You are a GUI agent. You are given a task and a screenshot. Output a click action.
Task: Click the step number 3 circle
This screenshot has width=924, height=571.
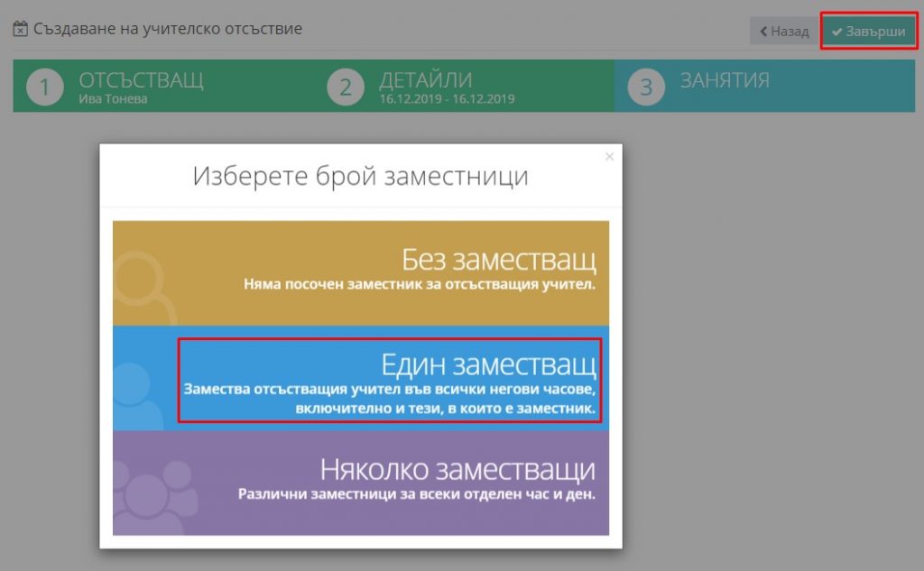(646, 87)
